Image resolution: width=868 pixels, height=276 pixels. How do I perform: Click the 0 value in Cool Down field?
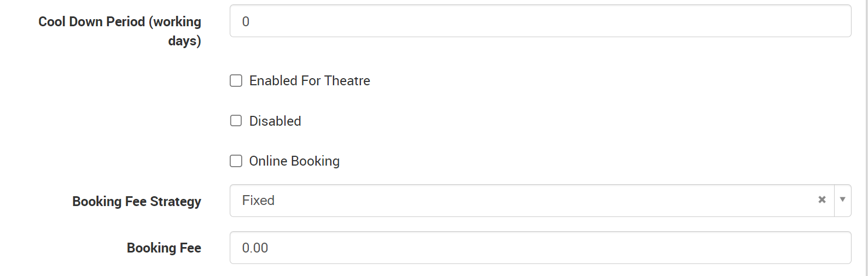(246, 22)
